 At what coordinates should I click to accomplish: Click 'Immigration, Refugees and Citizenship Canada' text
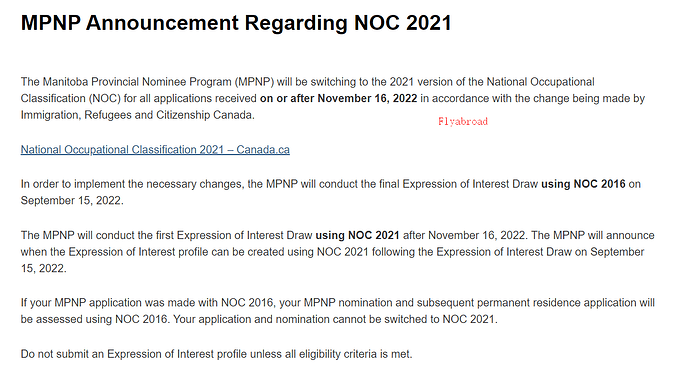point(137,115)
